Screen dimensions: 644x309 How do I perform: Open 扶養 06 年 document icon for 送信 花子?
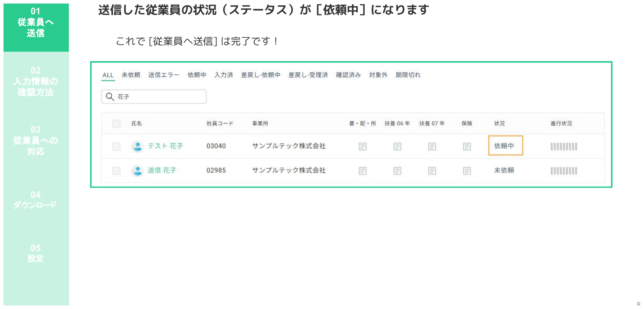tap(397, 171)
